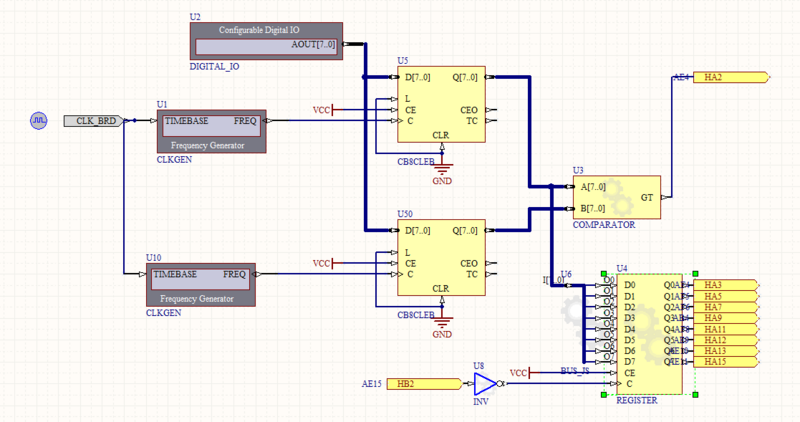Select the U4 register component body
This screenshot has height=422, width=800.
(x=648, y=333)
